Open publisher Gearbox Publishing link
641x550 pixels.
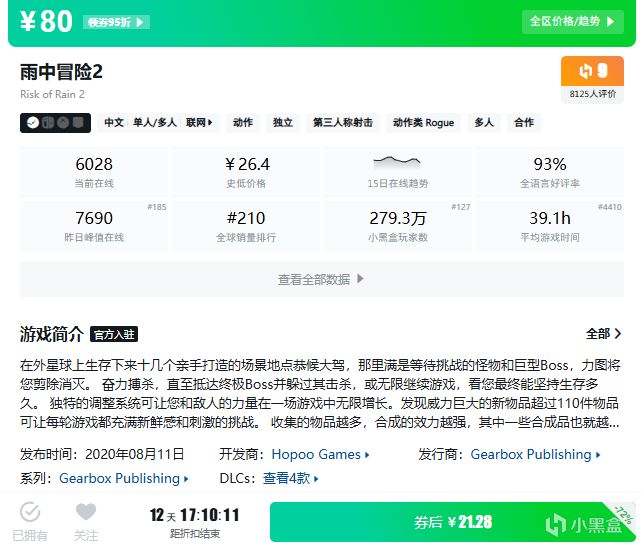pos(535,454)
